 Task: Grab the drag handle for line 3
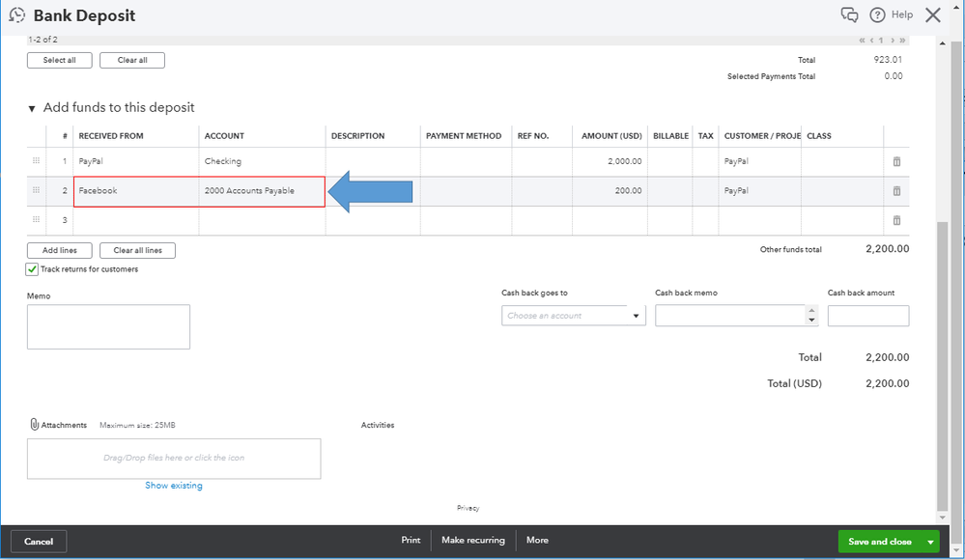pos(37,220)
